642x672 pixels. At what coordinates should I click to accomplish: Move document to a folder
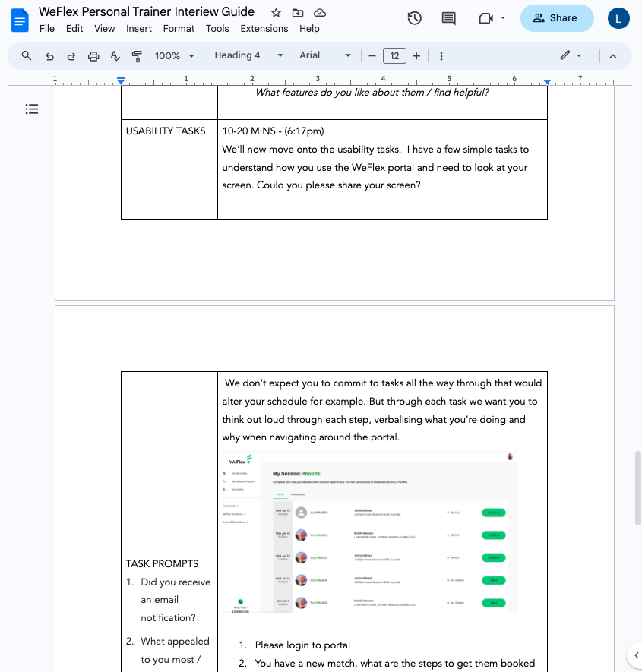pyautogui.click(x=298, y=13)
